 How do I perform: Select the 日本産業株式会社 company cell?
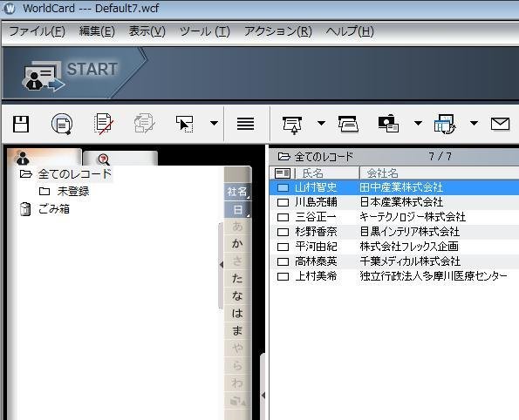point(401,202)
